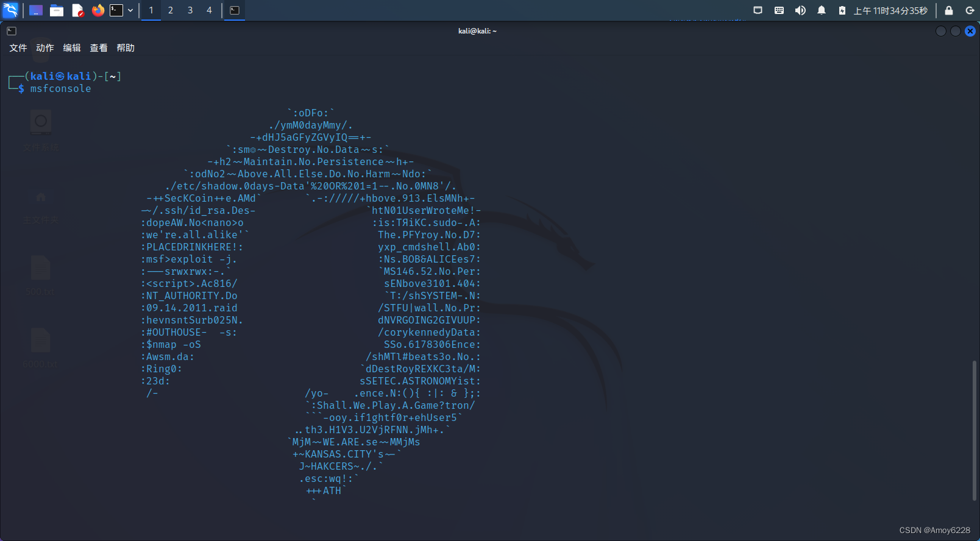980x541 pixels.
Task: Click the text 'Shall.We.Play.A.Game?tron/'
Action: coord(396,406)
